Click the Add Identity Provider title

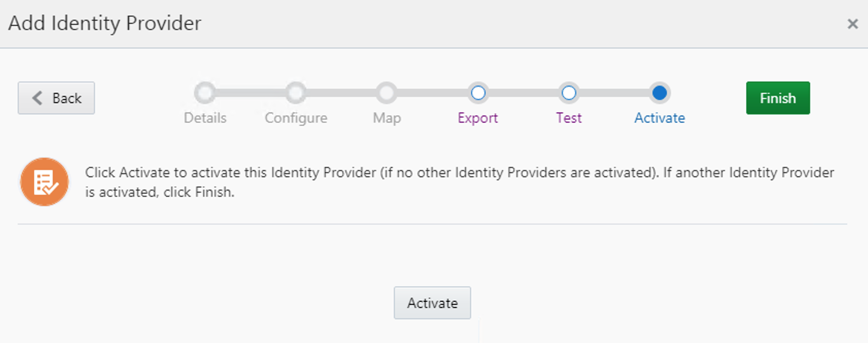[105, 23]
